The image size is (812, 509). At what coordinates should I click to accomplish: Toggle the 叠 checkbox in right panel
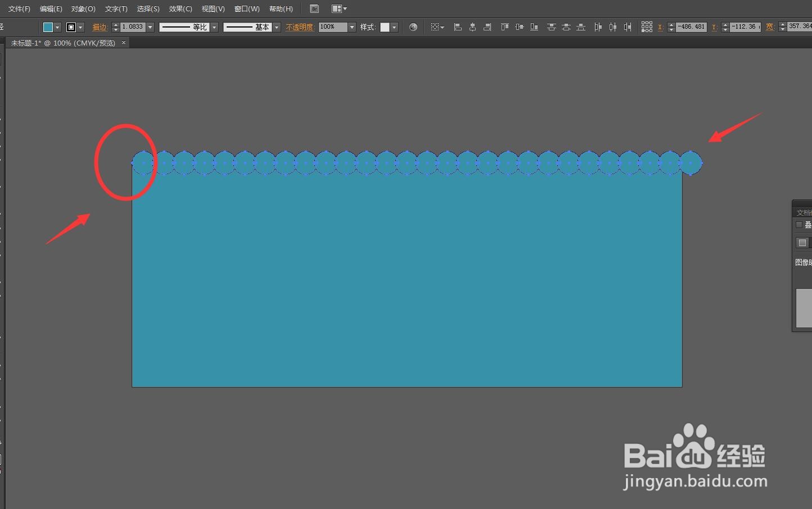point(799,225)
